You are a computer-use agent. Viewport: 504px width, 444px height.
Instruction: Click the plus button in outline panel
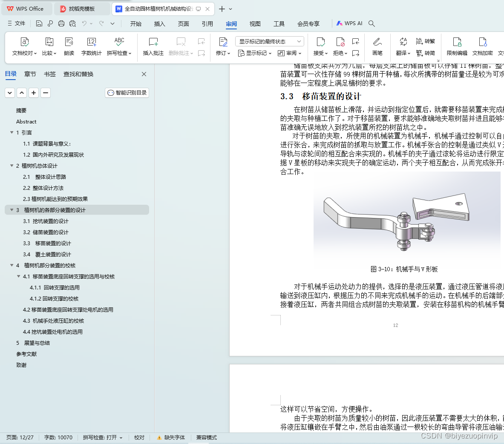coord(33,93)
